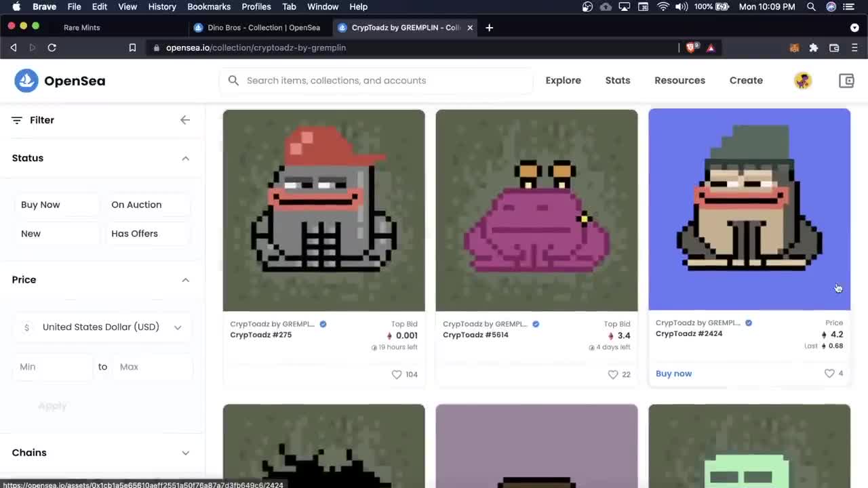Screen dimensions: 868x488
Task: Click verified badge on CrypToadz #2424 card
Action: click(x=749, y=323)
